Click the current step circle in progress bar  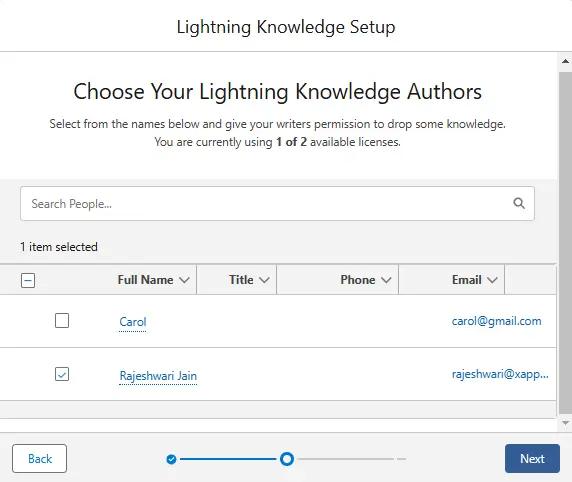[x=287, y=459]
